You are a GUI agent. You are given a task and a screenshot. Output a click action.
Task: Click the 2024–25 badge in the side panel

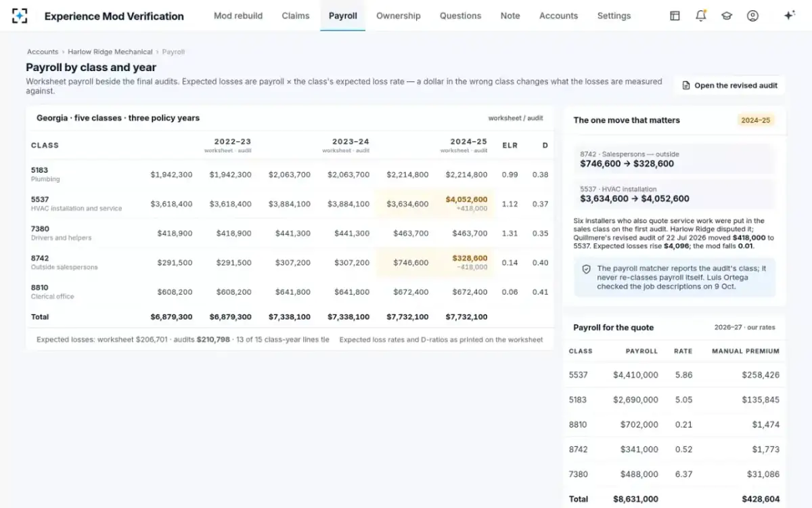756,120
